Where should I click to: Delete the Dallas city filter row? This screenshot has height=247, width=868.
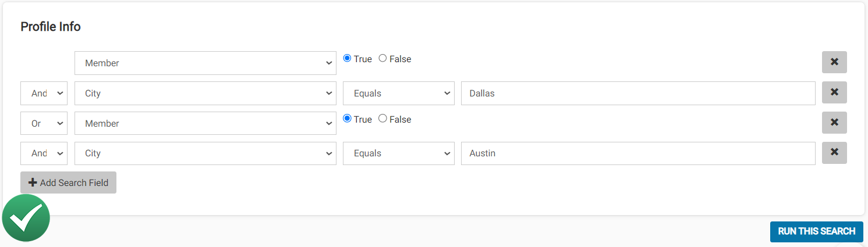834,92
